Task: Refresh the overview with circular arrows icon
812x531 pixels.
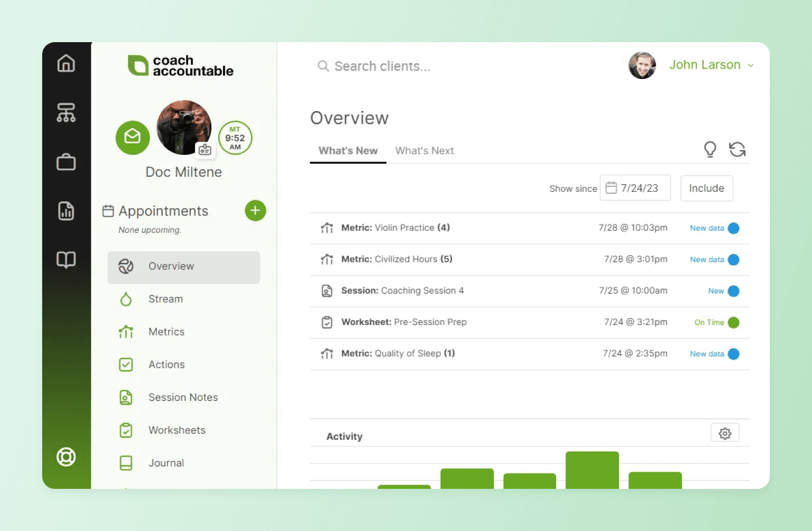Action: pos(737,150)
